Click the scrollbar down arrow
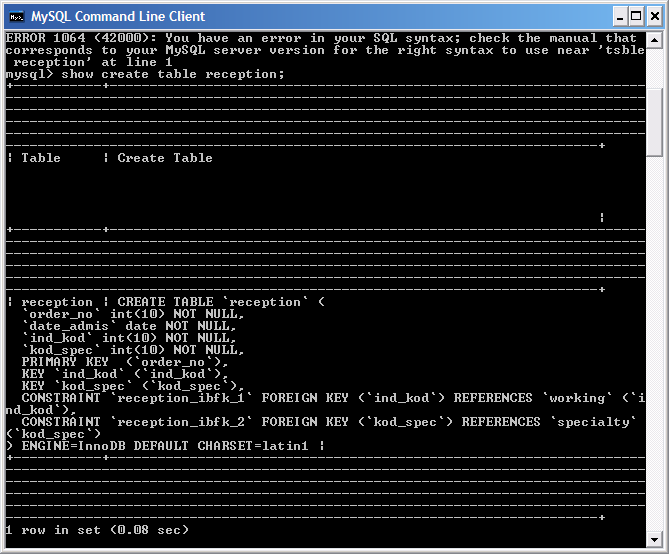This screenshot has width=669, height=554. click(654, 539)
